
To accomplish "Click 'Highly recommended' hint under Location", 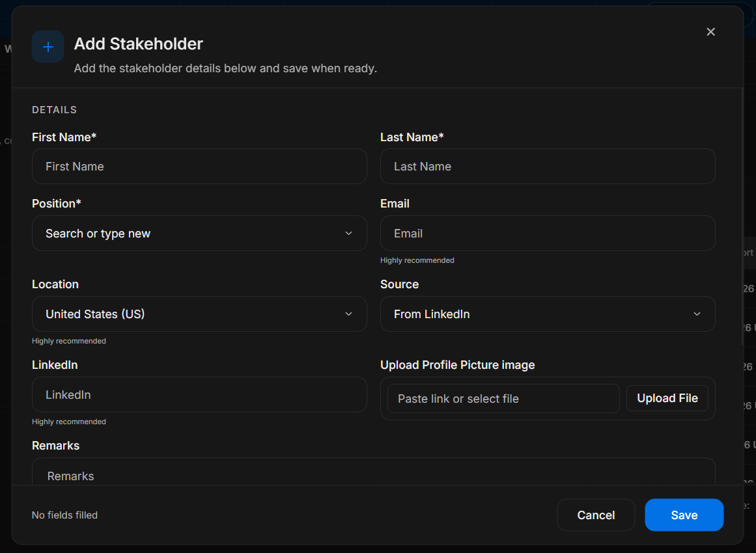I will [x=69, y=341].
